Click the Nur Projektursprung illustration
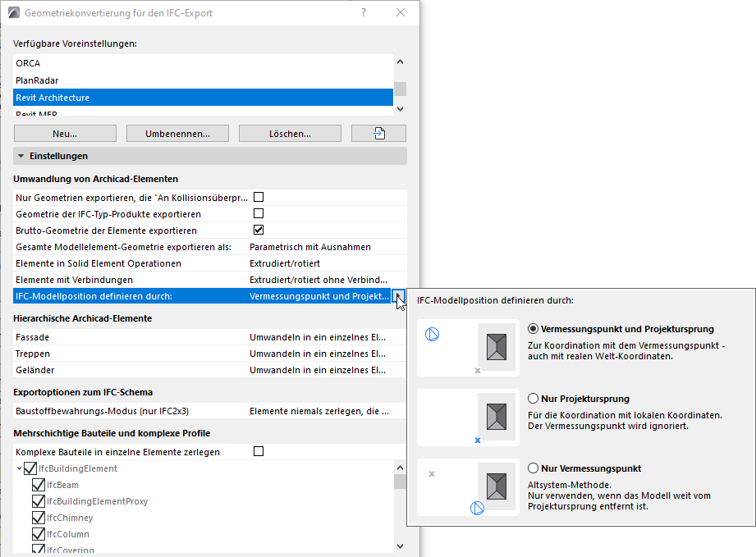This screenshot has width=756, height=557. pos(468,418)
